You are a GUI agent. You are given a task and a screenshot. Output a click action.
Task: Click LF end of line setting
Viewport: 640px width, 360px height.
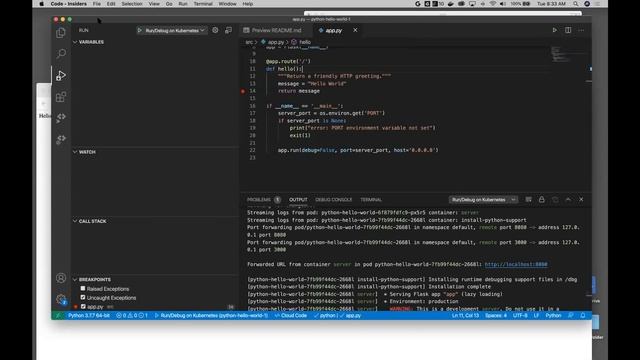pos(536,316)
